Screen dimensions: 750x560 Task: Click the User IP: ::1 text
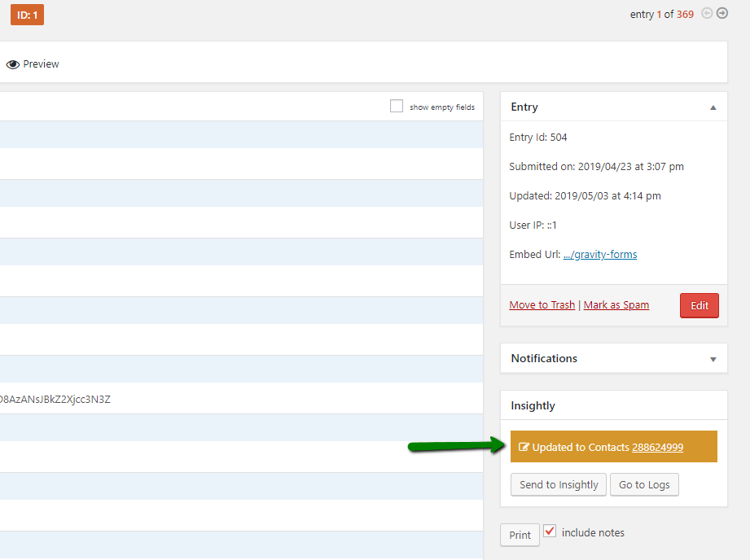(533, 225)
